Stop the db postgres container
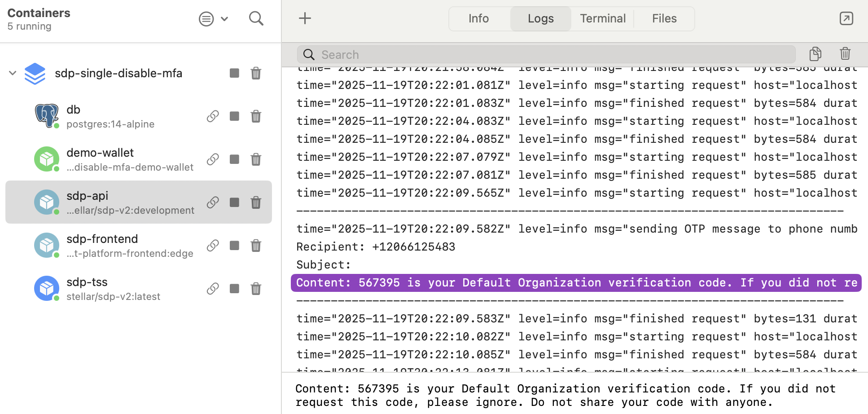 (x=234, y=116)
